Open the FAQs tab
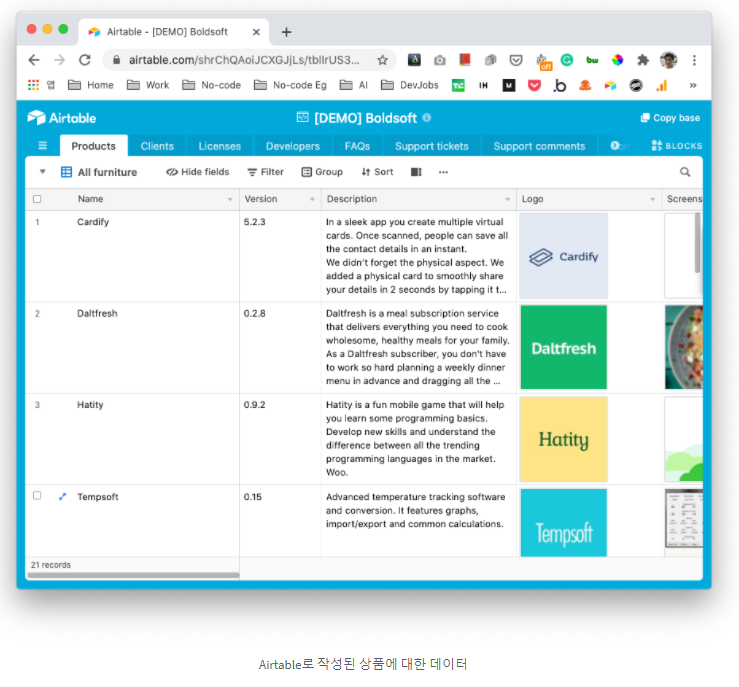The width and height of the screenshot is (739, 687). [357, 146]
